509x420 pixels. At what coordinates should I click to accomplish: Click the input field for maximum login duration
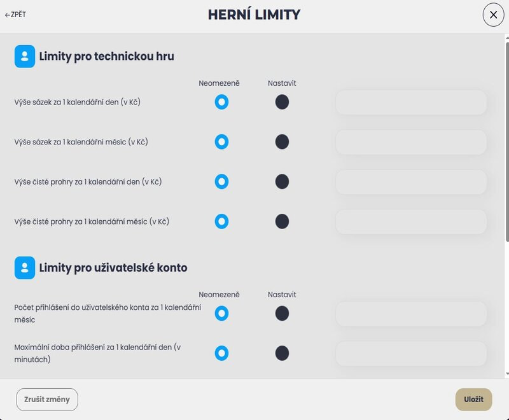(411, 353)
